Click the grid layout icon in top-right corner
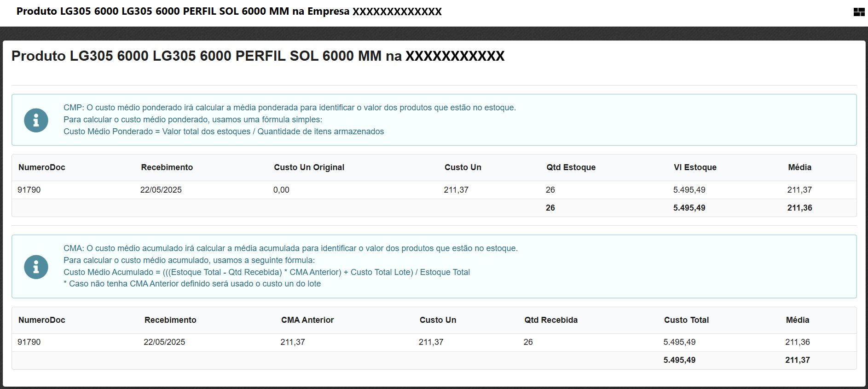 point(859,12)
